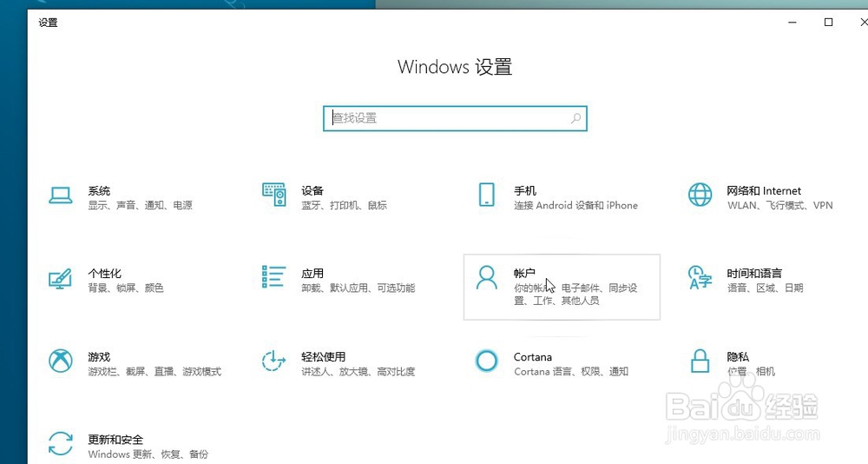
Task: Open the 应用 title
Action: point(312,274)
